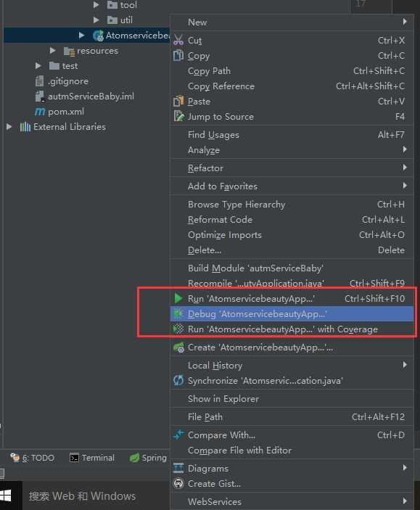Viewport: 420px width, 510px height.
Task: Click the Compare With arrows icon
Action: click(178, 435)
